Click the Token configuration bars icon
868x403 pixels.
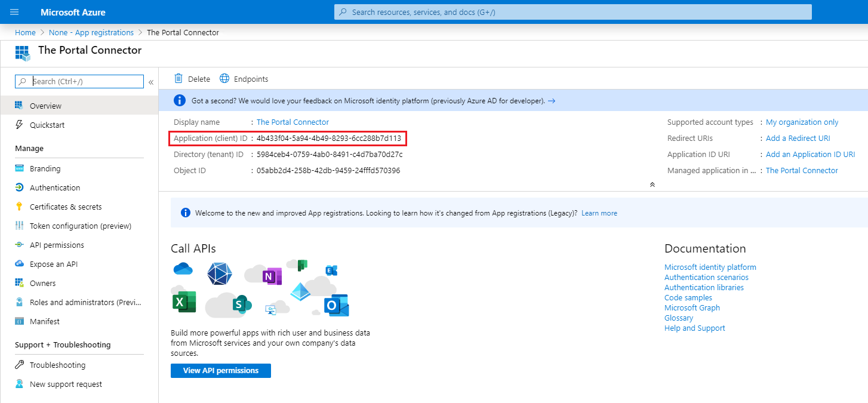click(x=19, y=226)
